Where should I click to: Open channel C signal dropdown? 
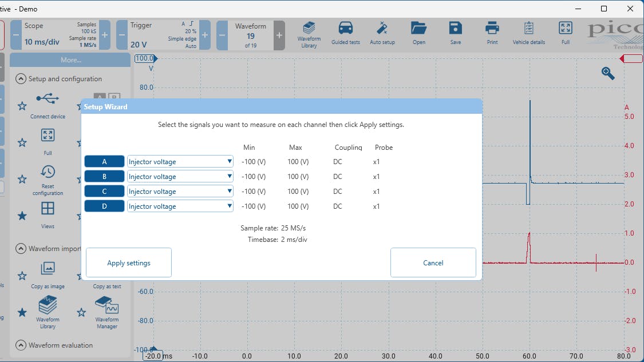180,192
